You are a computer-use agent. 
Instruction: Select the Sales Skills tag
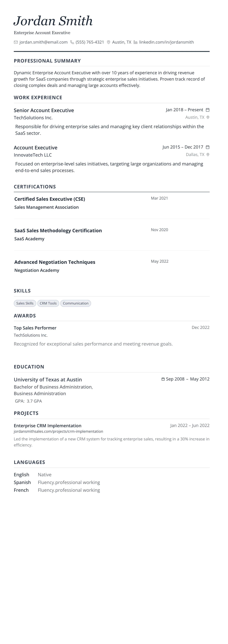[25, 303]
